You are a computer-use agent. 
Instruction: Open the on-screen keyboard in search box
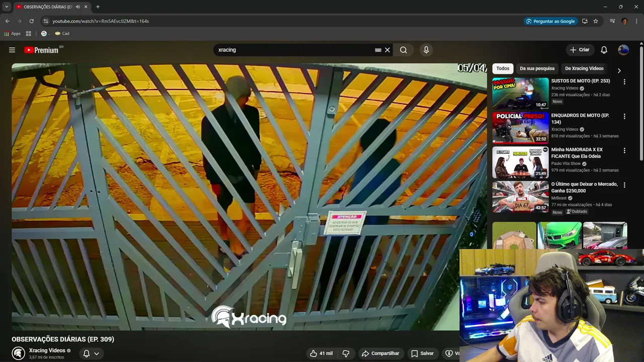click(x=378, y=50)
